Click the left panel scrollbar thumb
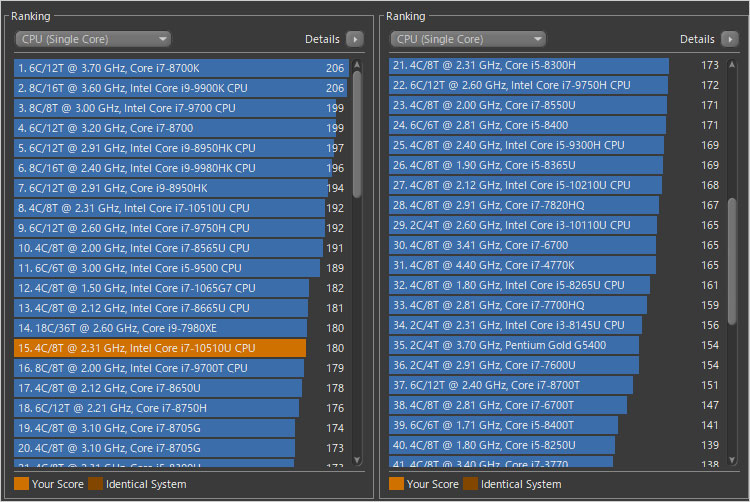The image size is (750, 502). 357,134
